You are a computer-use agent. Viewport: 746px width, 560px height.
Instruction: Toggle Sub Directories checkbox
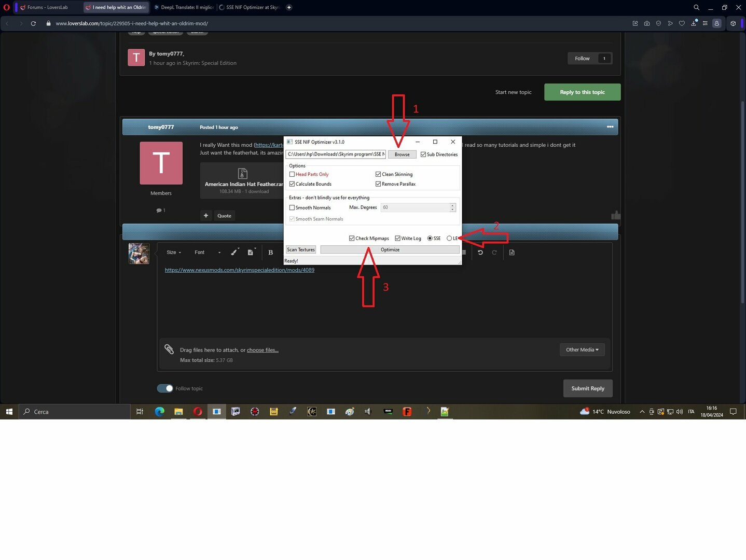[423, 155]
